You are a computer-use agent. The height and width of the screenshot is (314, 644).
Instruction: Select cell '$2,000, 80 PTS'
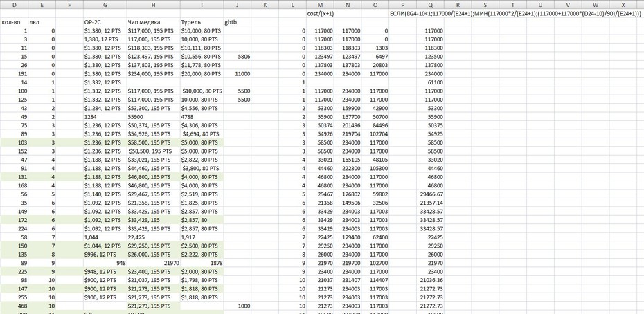pos(202,272)
